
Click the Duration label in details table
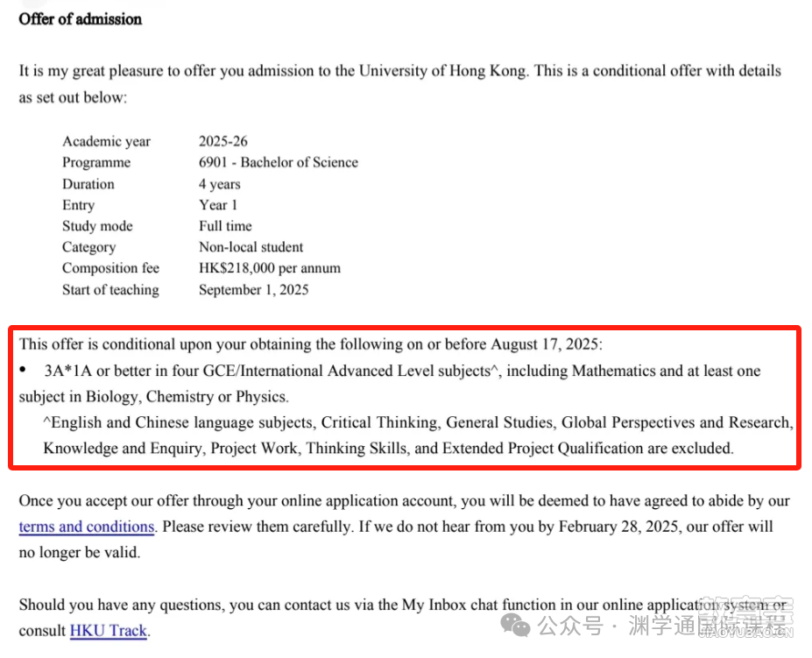tap(88, 184)
